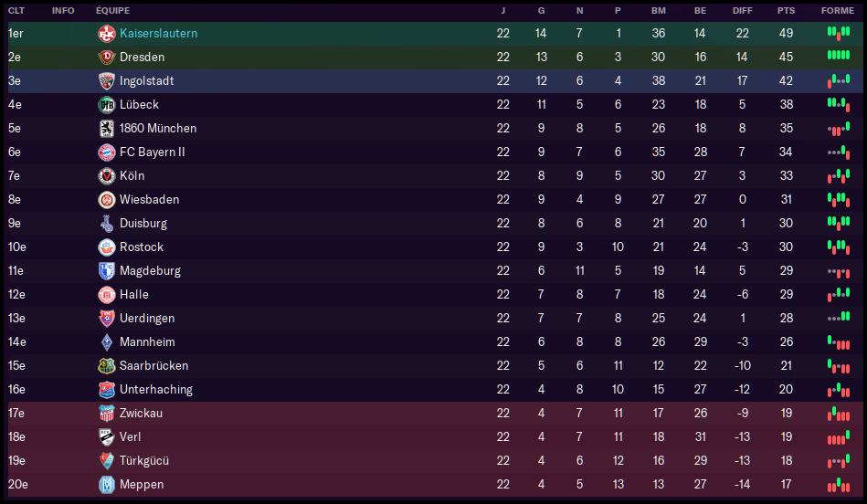Click the Lübeck club crest
867x504 pixels.
[x=106, y=104]
